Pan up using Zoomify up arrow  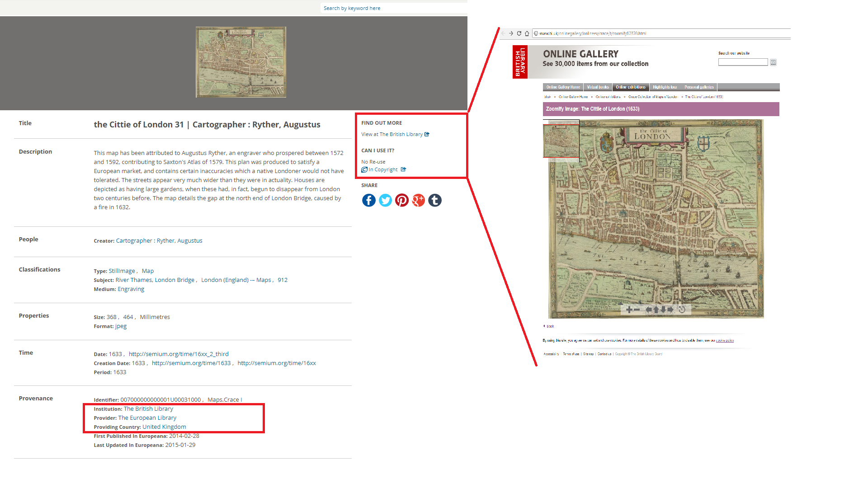[x=656, y=310]
